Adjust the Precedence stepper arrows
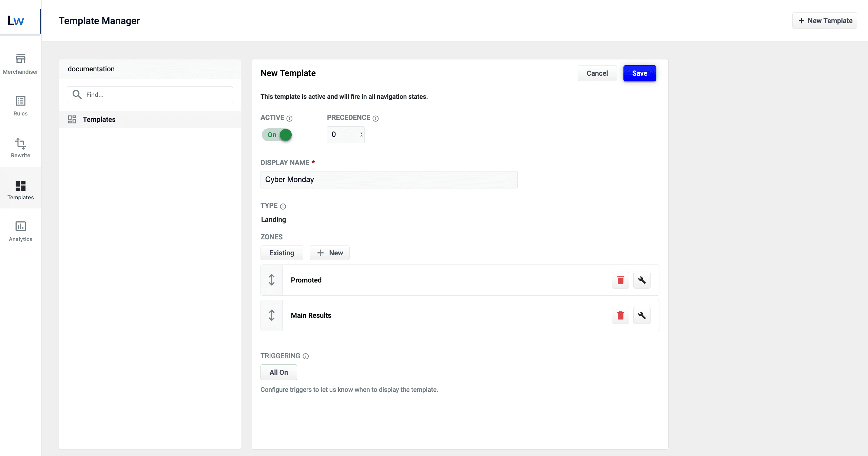The height and width of the screenshot is (456, 868). click(361, 135)
